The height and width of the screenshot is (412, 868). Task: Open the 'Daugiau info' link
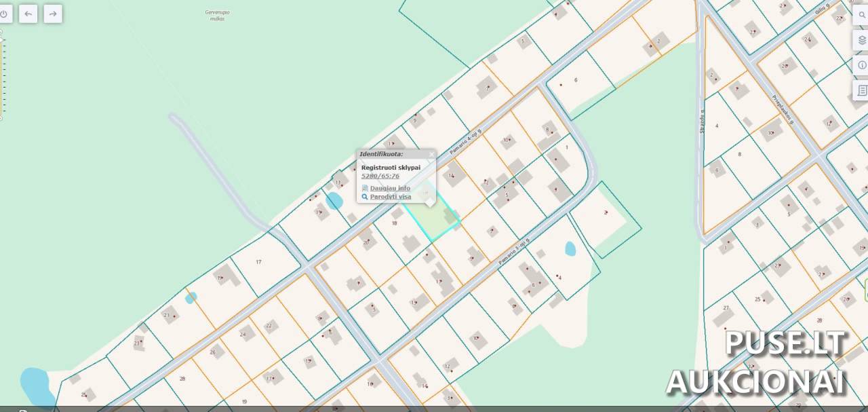(x=390, y=188)
